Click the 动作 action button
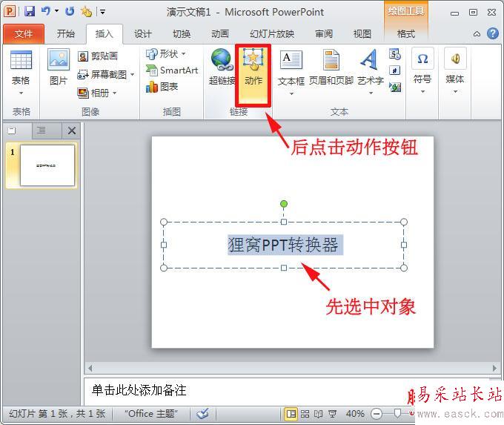Viewport: 504px width, 425px height. point(253,76)
